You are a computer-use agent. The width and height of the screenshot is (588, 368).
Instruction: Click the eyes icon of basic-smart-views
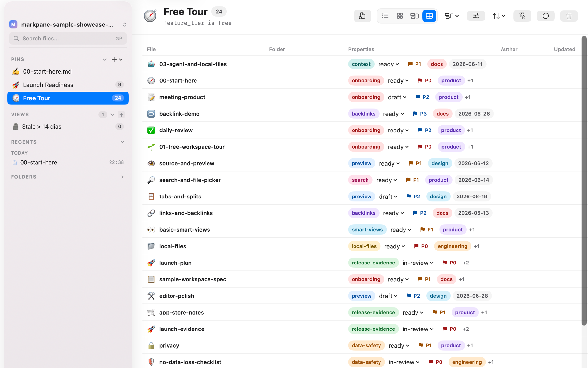pos(151,230)
